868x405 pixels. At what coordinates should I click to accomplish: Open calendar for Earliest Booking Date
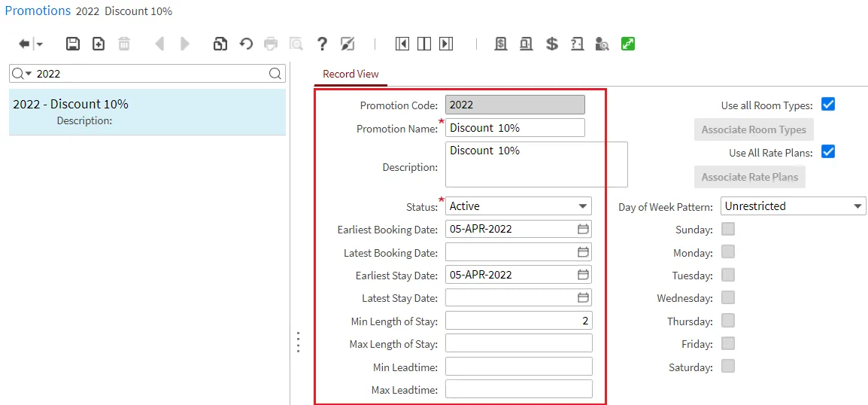(583, 229)
